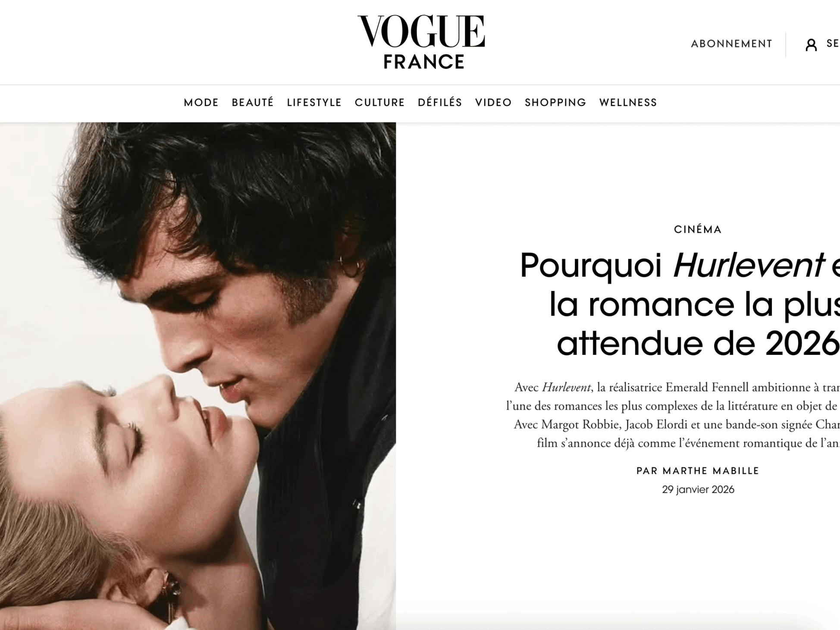This screenshot has height=630, width=840.
Task: Go to the Mode section
Action: pos(201,103)
